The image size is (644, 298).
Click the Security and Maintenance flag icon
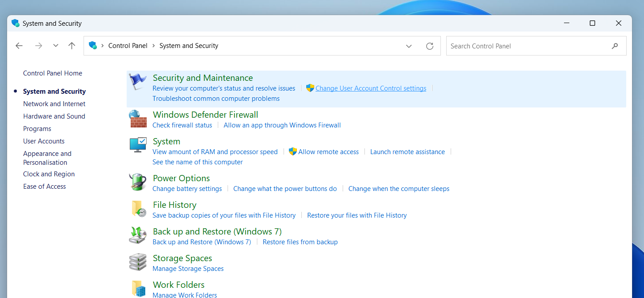[x=137, y=82]
